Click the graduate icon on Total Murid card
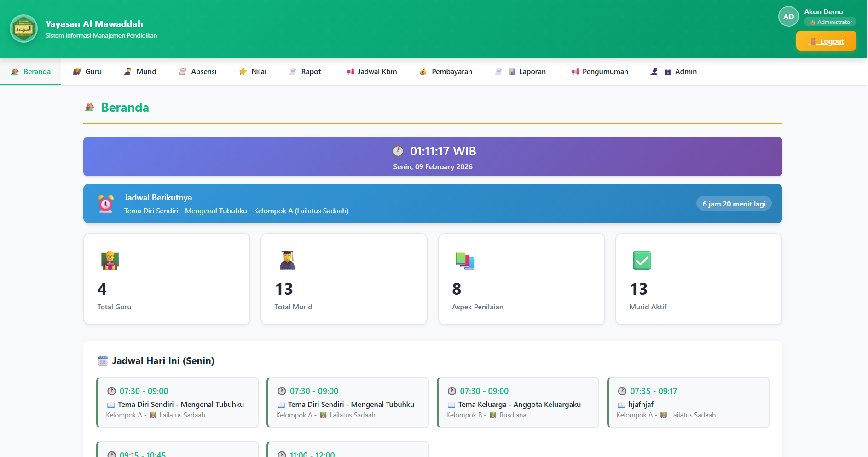Viewport: 868px width, 457px height. [x=287, y=261]
